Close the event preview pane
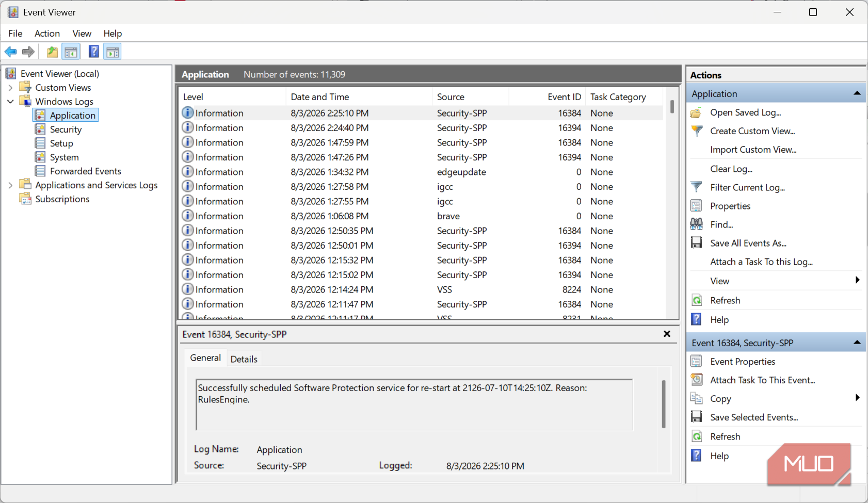Screen dimensions: 868x503 667,334
